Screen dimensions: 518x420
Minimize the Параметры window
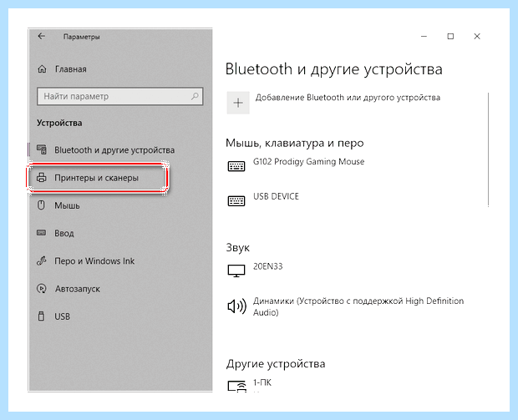pyautogui.click(x=424, y=36)
